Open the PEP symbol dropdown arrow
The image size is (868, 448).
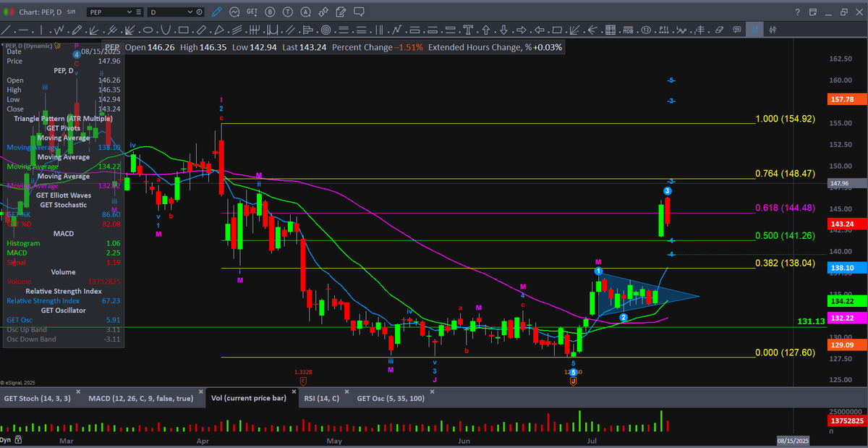coord(129,12)
